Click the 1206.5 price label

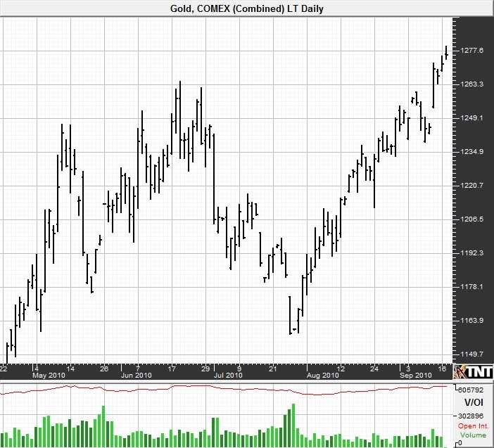(x=471, y=219)
